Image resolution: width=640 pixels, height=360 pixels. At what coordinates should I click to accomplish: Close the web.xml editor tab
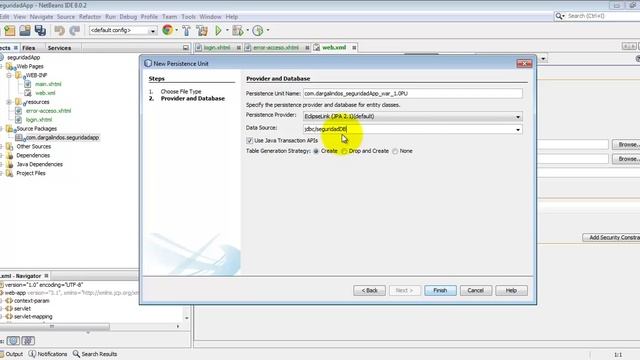pyautogui.click(x=354, y=48)
